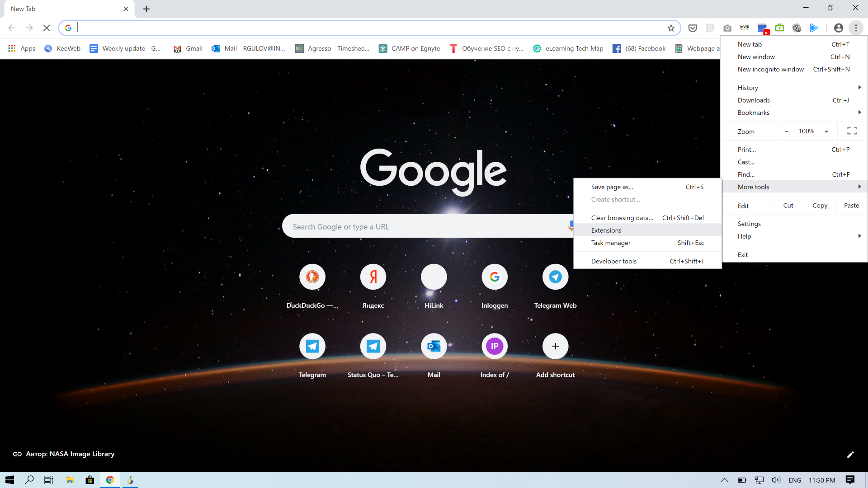Open the Telegram Web shortcut tile
The image size is (868, 488).
tap(555, 277)
